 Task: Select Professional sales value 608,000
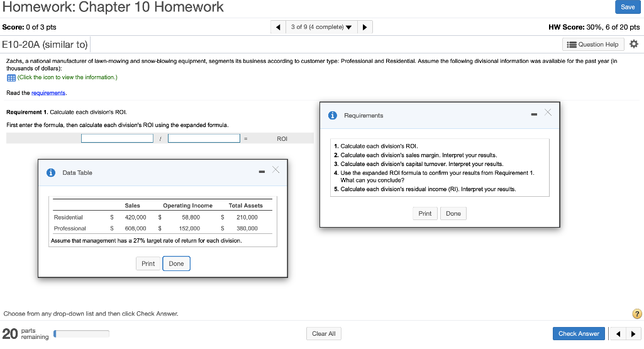(136, 228)
